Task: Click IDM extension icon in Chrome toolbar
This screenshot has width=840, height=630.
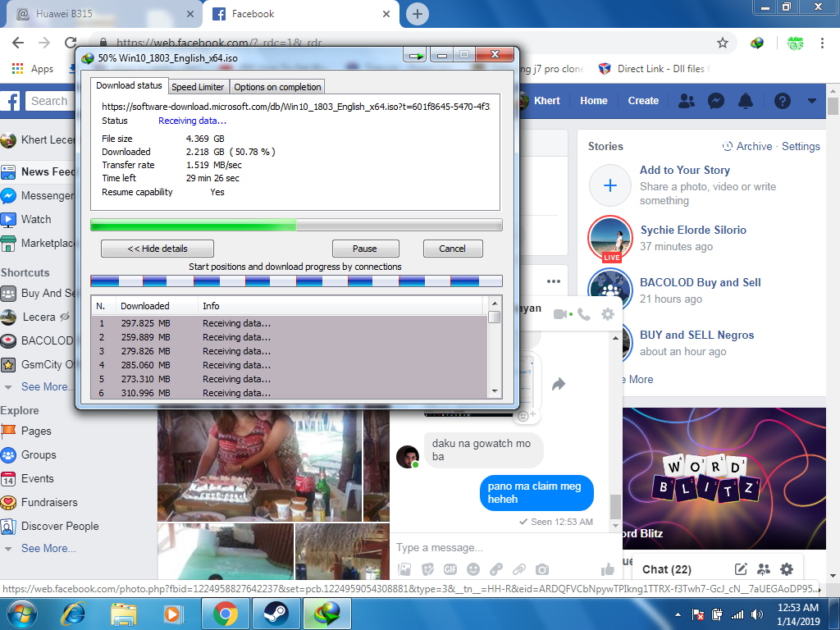Action: click(x=757, y=43)
